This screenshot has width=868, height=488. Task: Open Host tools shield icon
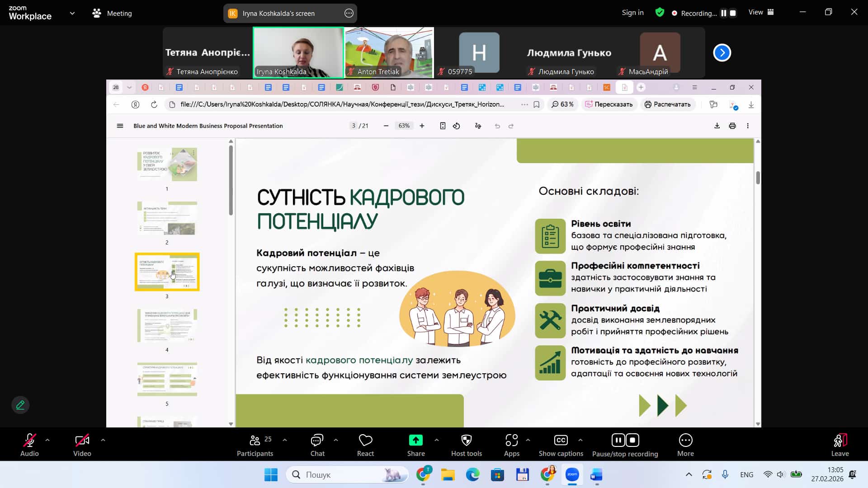[x=466, y=440]
